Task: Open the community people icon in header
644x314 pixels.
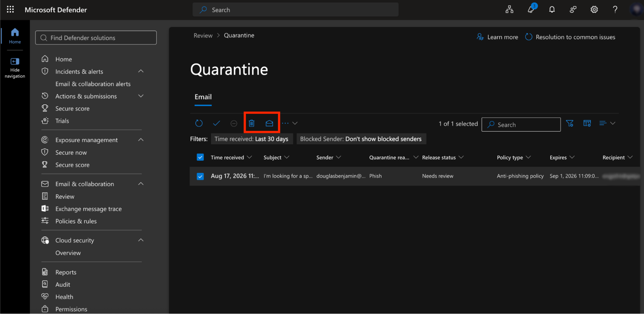Action: point(573,10)
